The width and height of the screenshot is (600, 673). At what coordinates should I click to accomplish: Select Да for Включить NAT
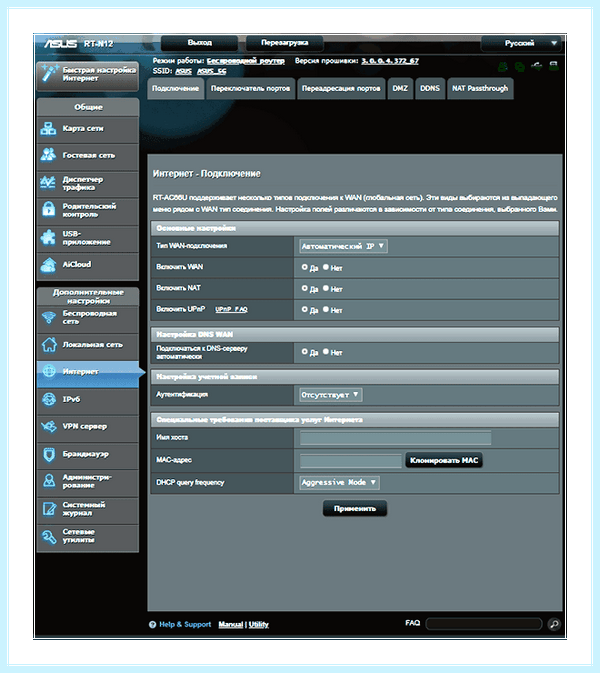(x=304, y=288)
